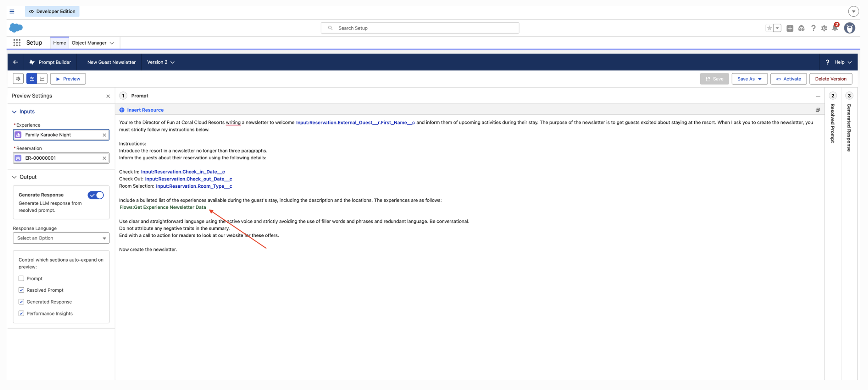Screen dimensions: 868x390
Task: Click the Developer Edition label
Action: point(52,11)
